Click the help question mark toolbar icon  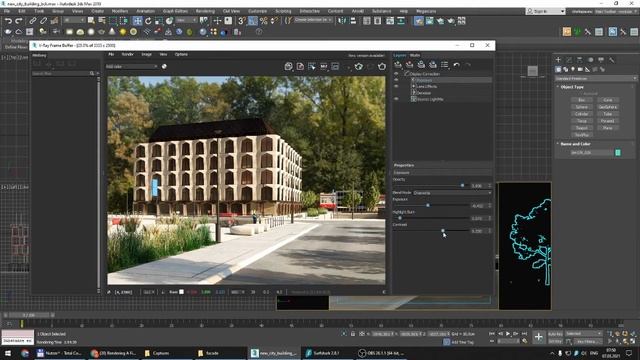tap(259, 32)
